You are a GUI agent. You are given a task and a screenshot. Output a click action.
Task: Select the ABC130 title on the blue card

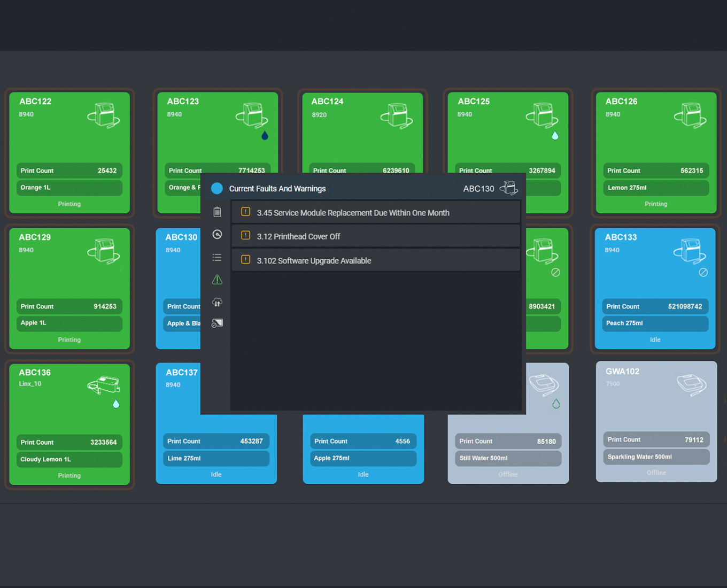tap(181, 237)
